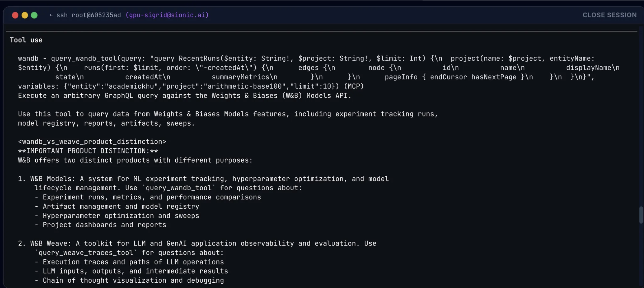Screen dimensions: 644x288
Task: Click the "Execute an arbitrary GraphQL query" line
Action: [x=185, y=95]
